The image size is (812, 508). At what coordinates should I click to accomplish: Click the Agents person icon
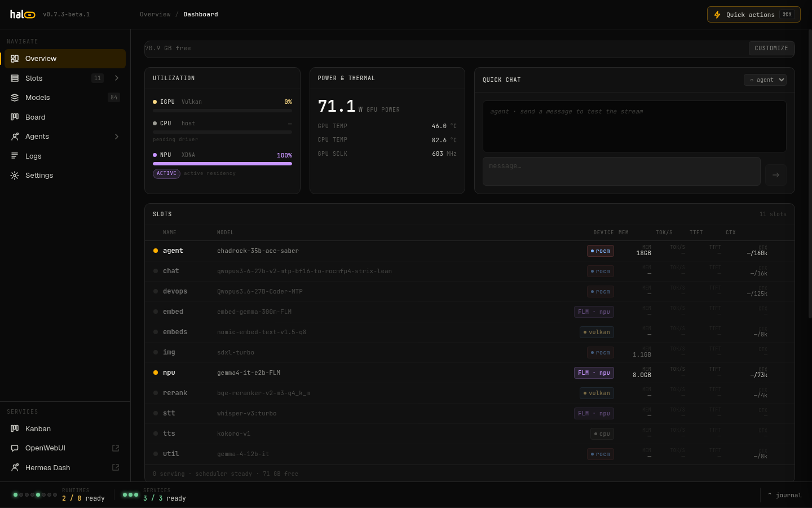[15, 137]
